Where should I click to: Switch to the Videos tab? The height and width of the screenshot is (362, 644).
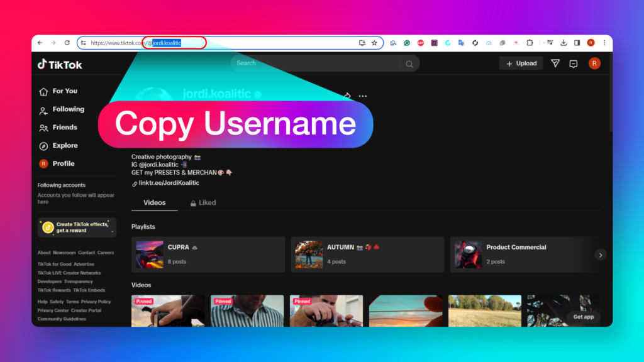(155, 203)
